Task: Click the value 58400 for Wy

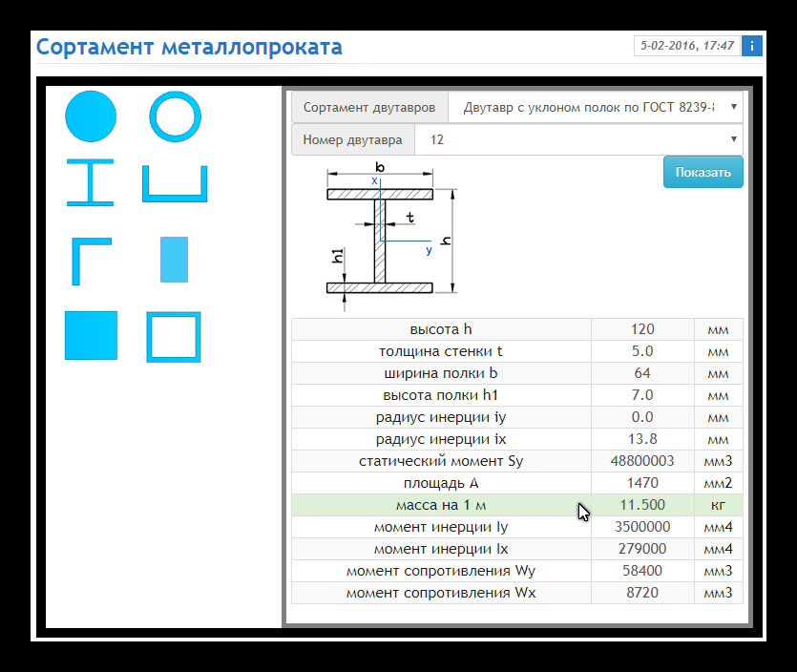Action: pyautogui.click(x=642, y=571)
